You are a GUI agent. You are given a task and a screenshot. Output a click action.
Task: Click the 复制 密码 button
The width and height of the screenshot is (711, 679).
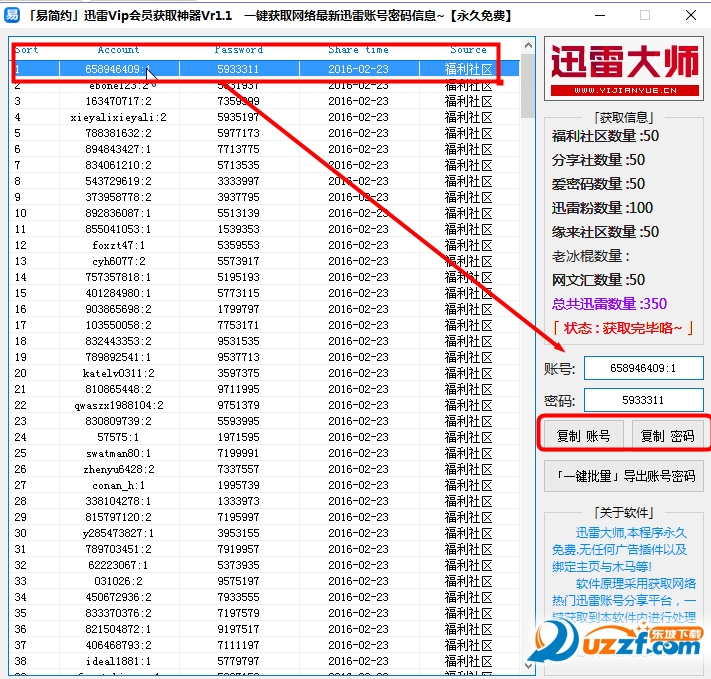tap(667, 436)
